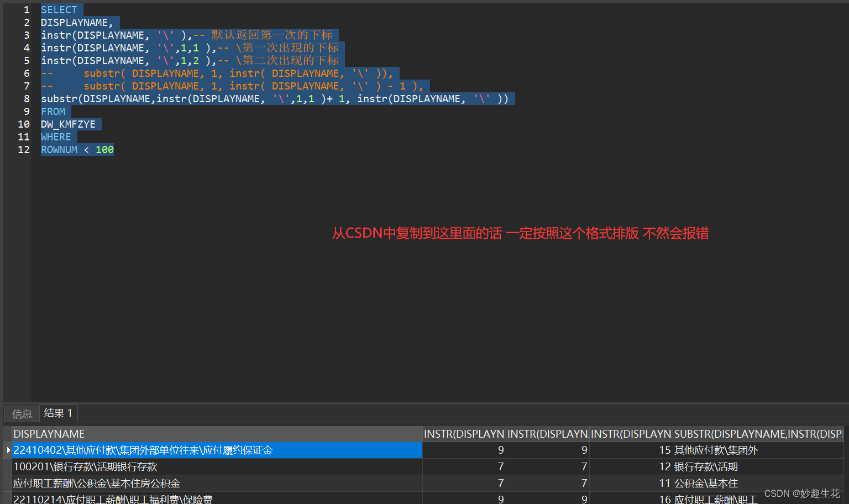Click the ROWNUM < 100 condition

pos(77,149)
